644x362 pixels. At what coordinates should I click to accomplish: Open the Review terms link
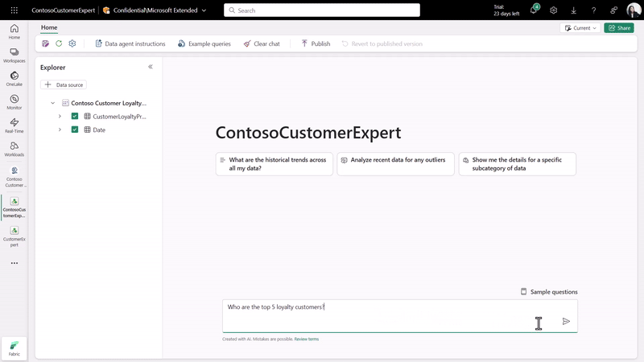(306, 339)
